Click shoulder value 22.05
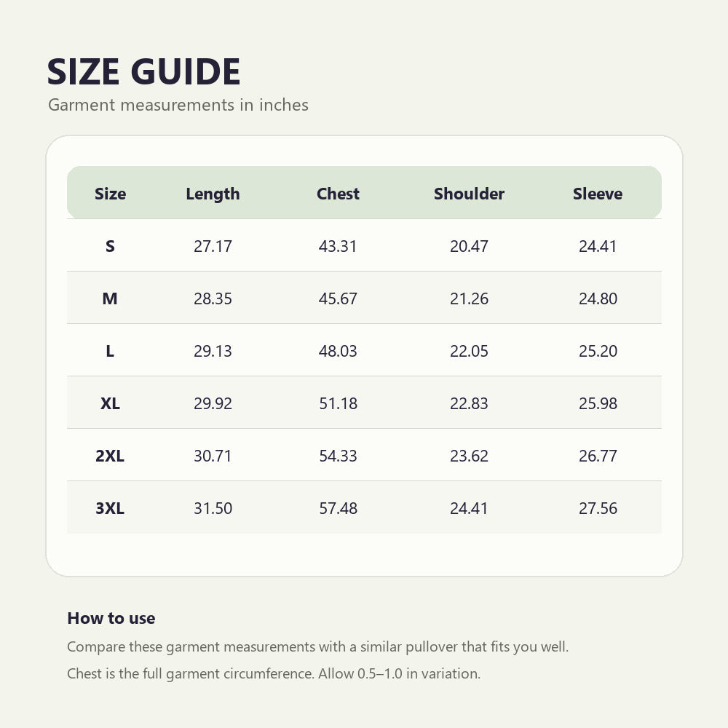Screen dimensions: 728x728 tap(469, 351)
